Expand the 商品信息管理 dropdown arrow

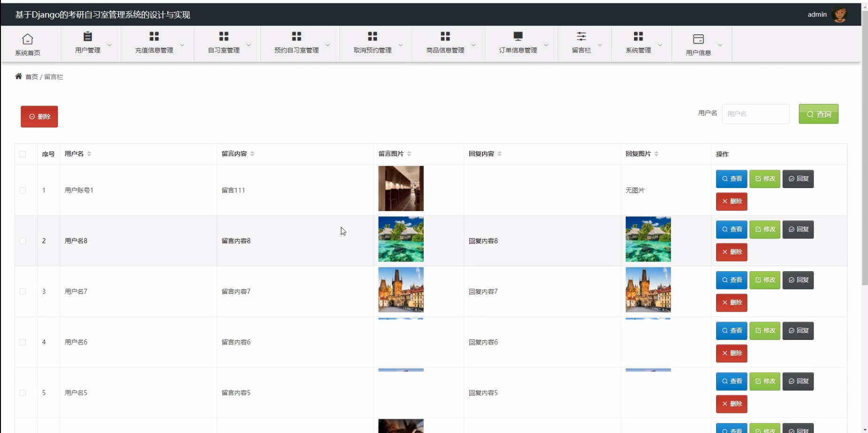pyautogui.click(x=473, y=45)
